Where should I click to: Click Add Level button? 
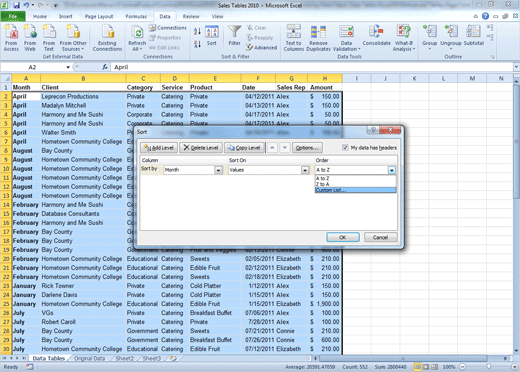pyautogui.click(x=159, y=147)
